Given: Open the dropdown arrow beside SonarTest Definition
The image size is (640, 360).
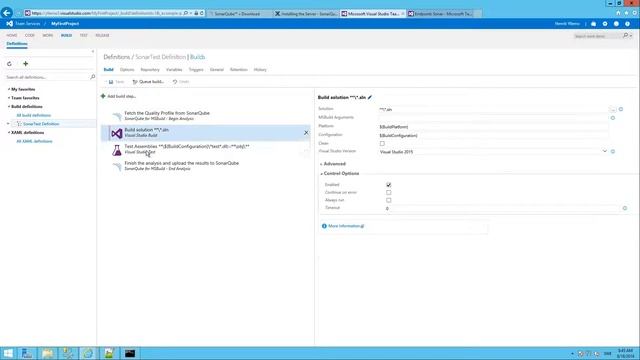Looking at the screenshot, I should 8,124.
